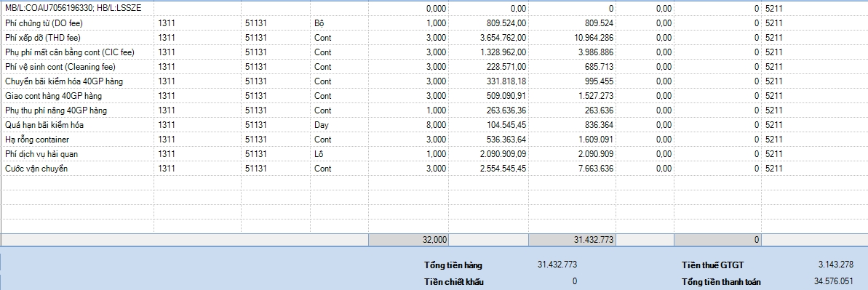
Task: Click unit cell Lô in hải quan row
Action: (339, 154)
